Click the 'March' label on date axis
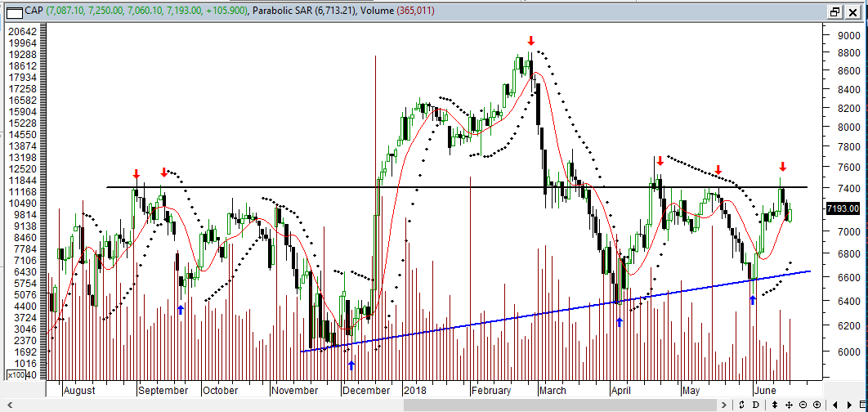The height and width of the screenshot is (412, 868). tap(553, 391)
